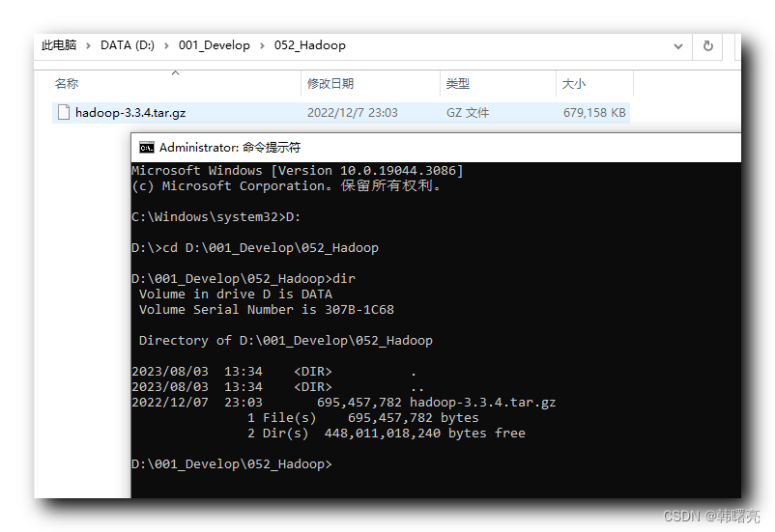Viewport: 775px width, 532px height.
Task: Click the 052_Hadoop breadcrumb segment
Action: coord(310,45)
